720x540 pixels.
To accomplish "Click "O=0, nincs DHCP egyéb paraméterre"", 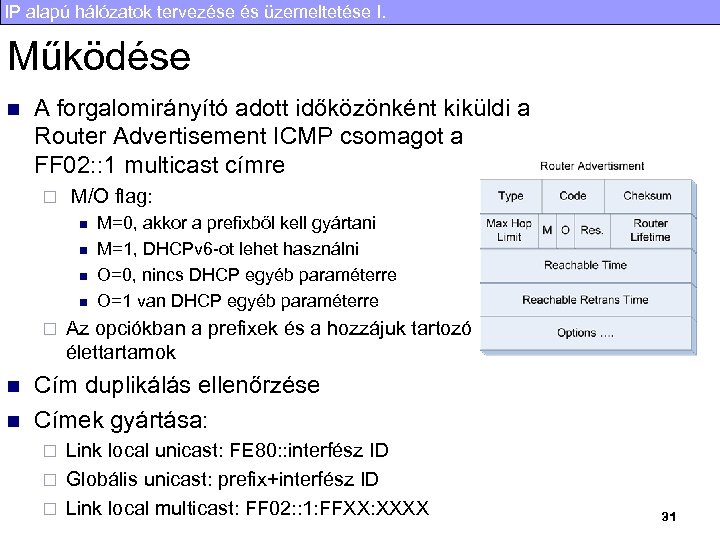I will coord(247,275).
